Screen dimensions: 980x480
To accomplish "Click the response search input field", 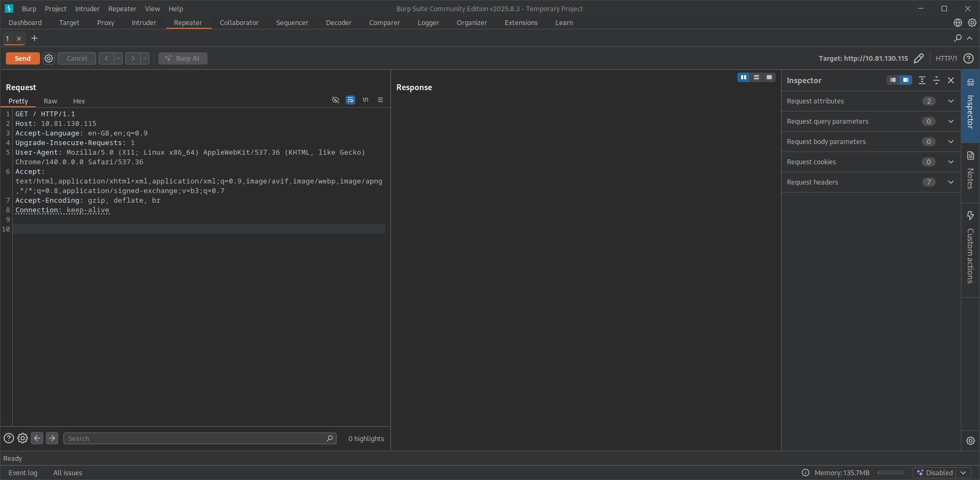I will point(197,438).
